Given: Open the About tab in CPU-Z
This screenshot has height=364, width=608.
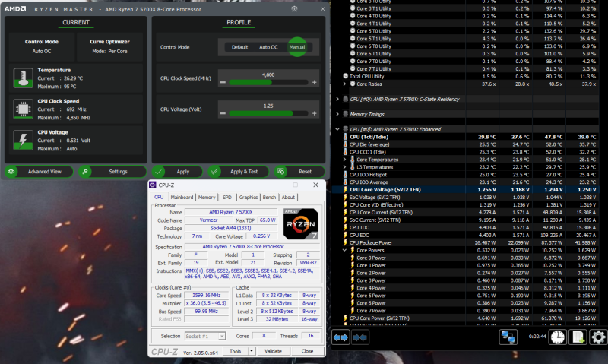Looking at the screenshot, I should point(288,197).
